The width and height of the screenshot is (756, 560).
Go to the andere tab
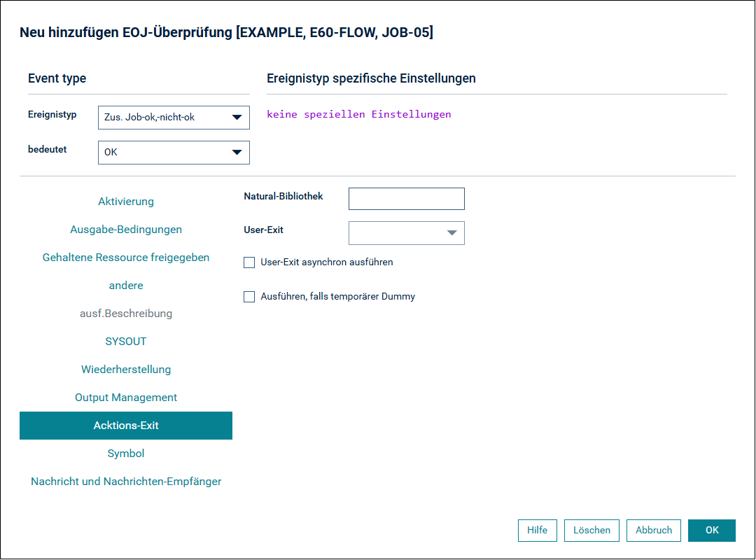126,286
